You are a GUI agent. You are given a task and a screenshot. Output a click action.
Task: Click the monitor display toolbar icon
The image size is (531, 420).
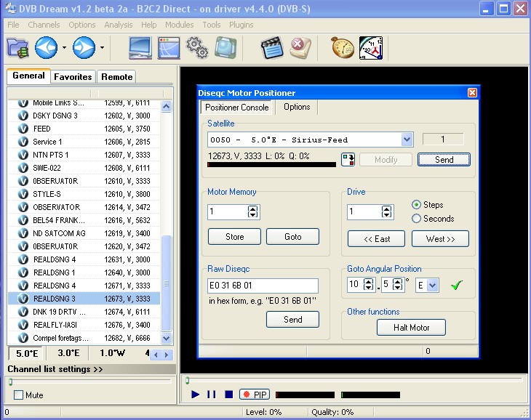140,48
